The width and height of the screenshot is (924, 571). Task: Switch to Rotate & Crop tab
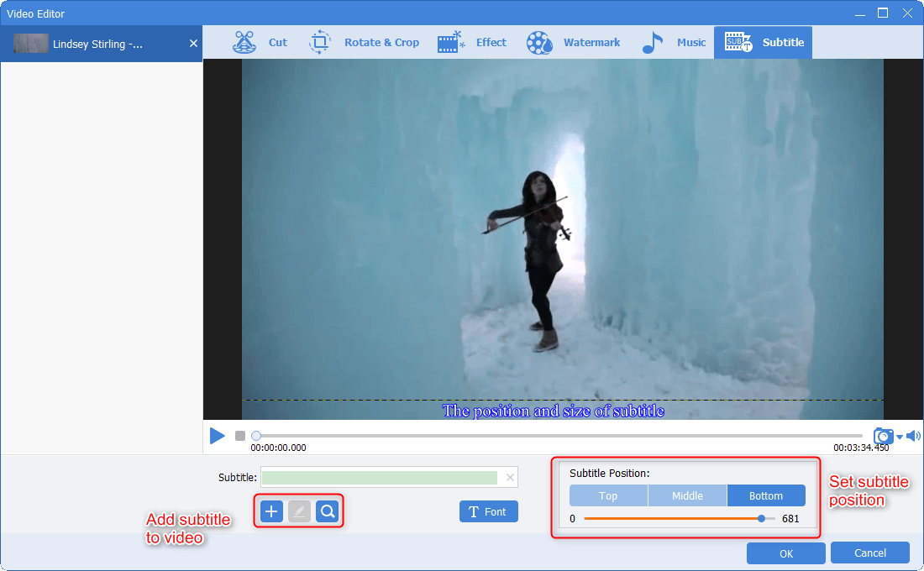[364, 43]
